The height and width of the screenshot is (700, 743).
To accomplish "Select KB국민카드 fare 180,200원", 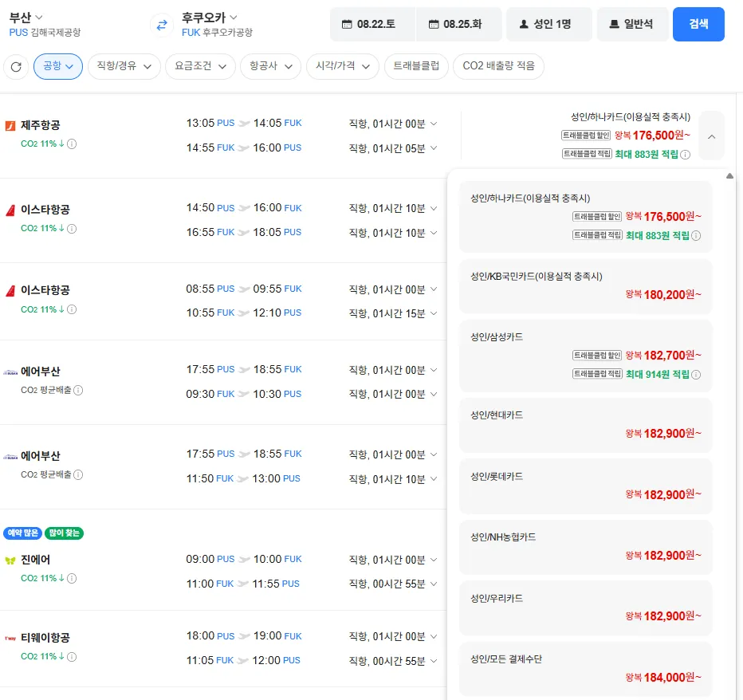I will [586, 286].
